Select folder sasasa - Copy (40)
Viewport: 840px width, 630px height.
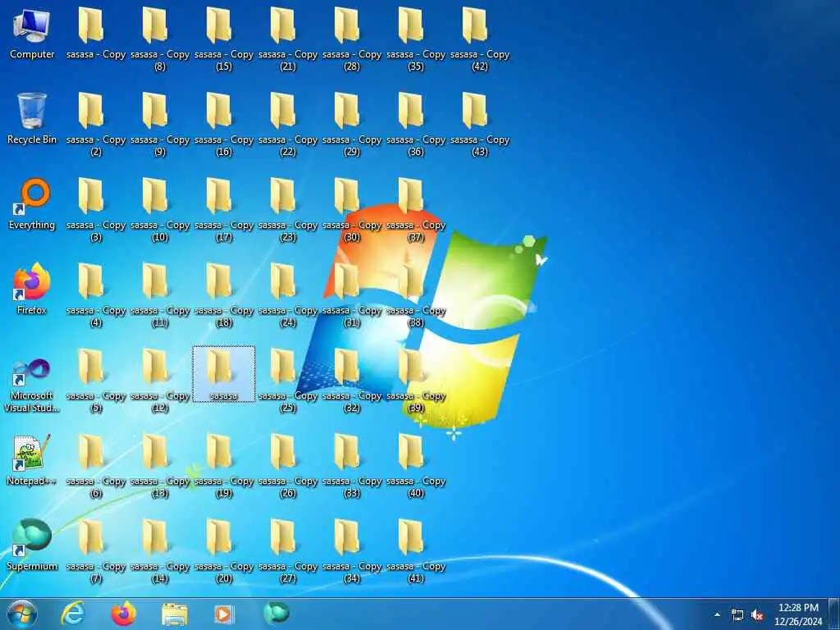(416, 466)
